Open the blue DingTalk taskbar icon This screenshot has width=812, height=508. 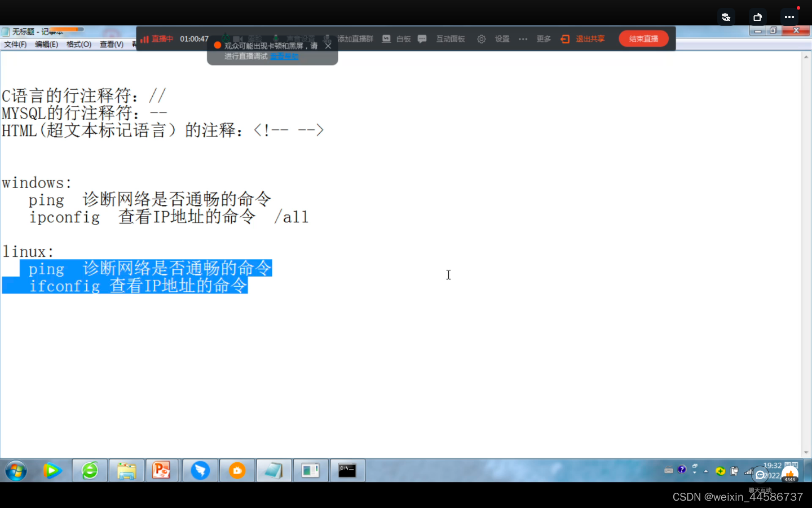pyautogui.click(x=200, y=470)
